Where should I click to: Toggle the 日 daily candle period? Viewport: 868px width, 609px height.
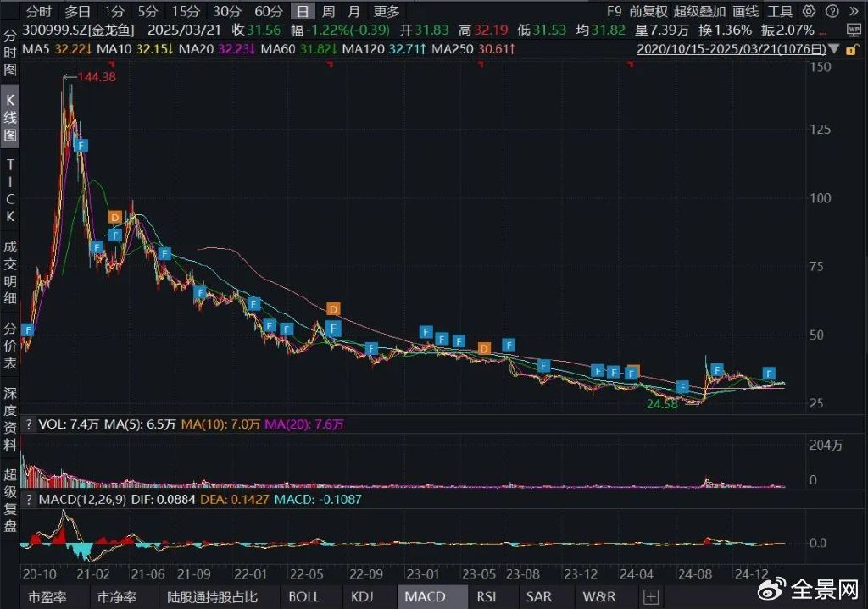tap(303, 12)
